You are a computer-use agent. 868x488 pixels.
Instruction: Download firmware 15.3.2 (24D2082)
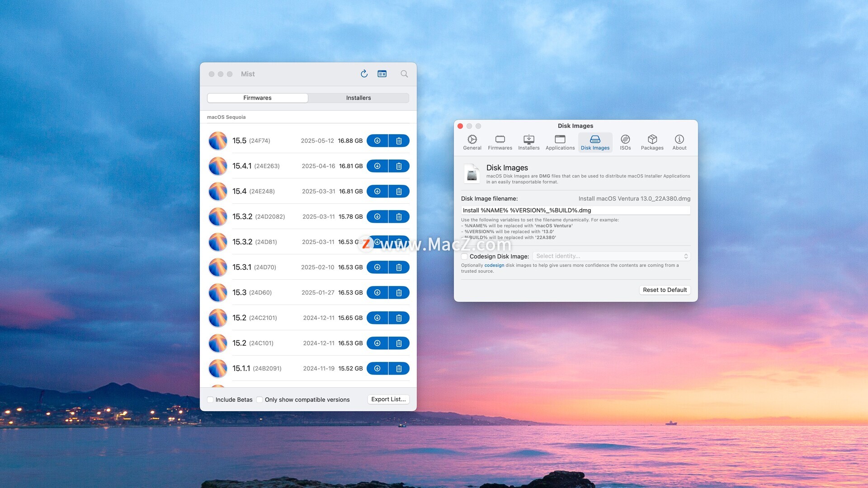(x=377, y=217)
